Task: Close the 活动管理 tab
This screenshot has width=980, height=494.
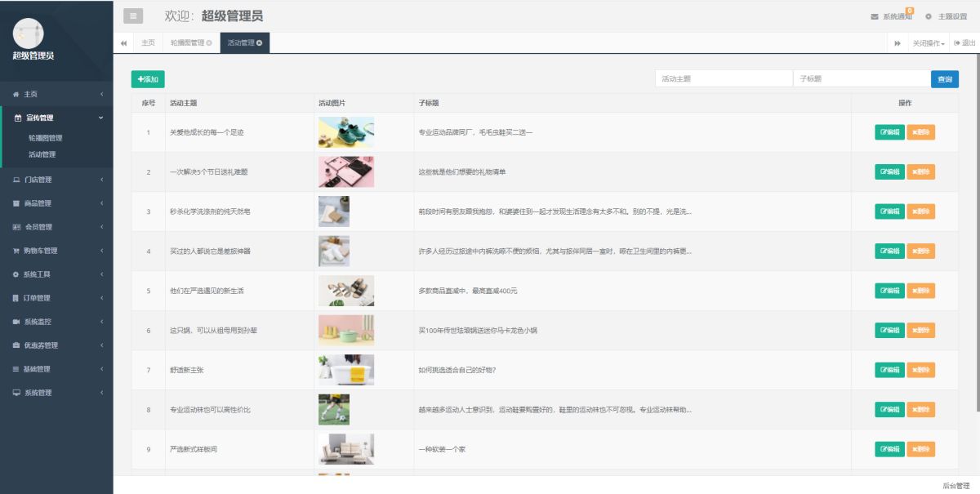Action: click(259, 42)
